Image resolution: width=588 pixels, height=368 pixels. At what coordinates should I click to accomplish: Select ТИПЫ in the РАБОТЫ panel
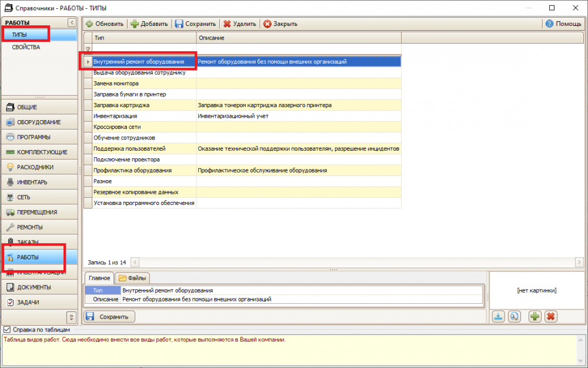pyautogui.click(x=39, y=35)
